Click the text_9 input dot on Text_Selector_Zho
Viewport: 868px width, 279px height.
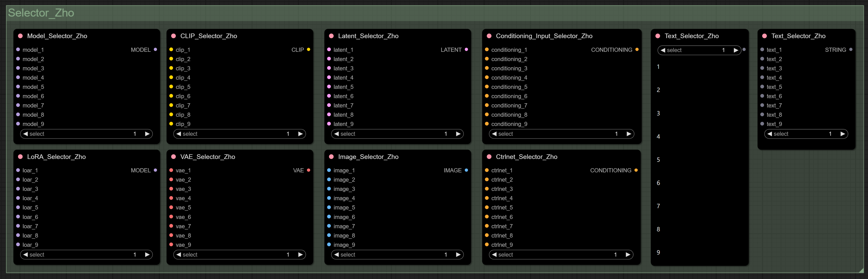tap(762, 124)
